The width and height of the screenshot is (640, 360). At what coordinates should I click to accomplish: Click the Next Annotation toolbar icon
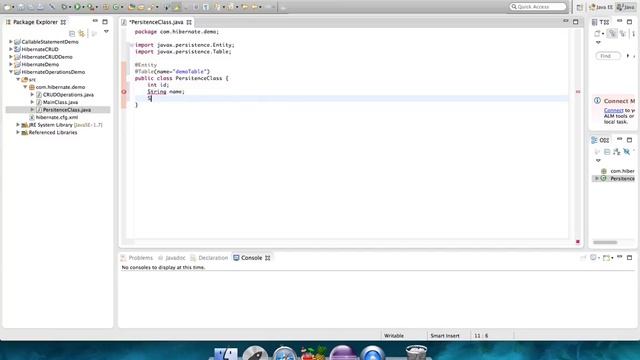218,7
